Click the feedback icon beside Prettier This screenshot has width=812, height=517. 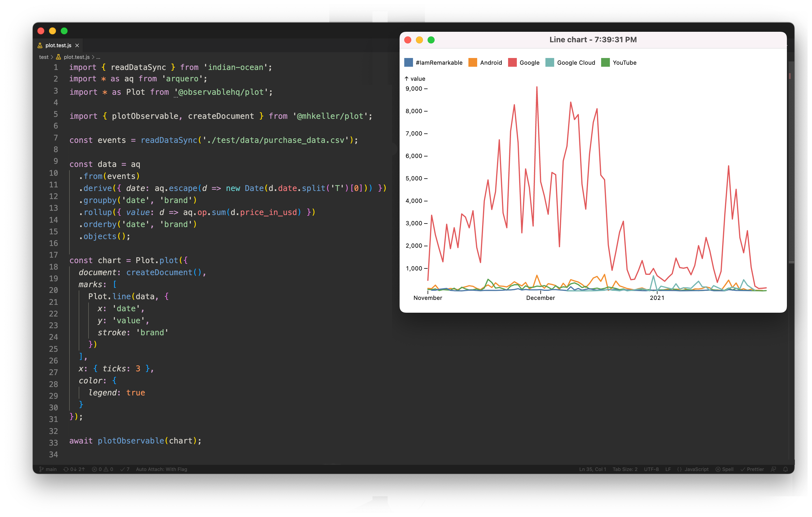point(773,469)
